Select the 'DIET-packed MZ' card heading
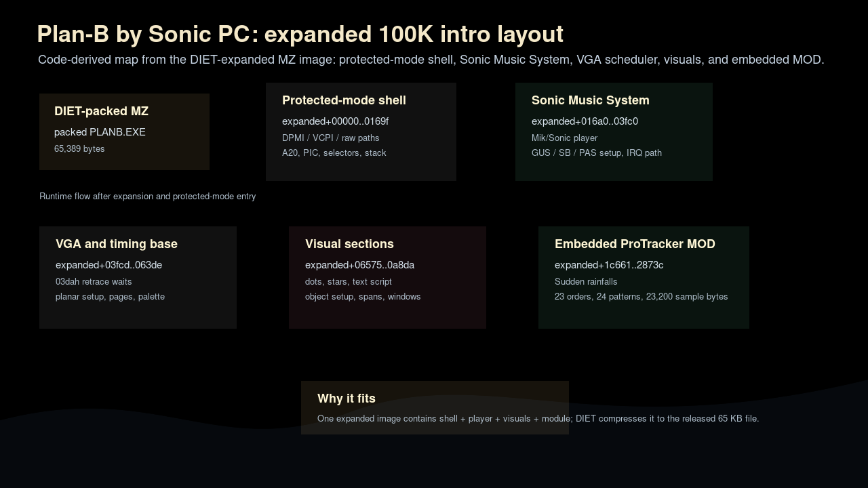Viewport: 868px width, 488px height. 101,111
